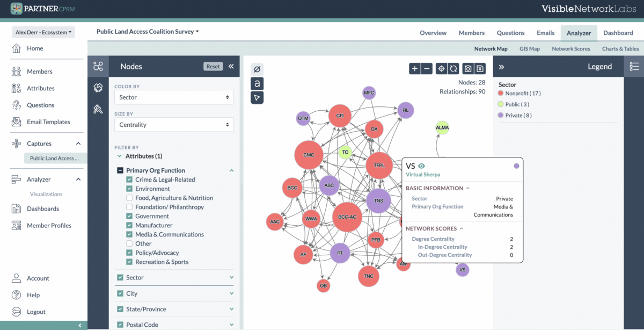Collapse the Captures sidebar group
This screenshot has height=330, width=644.
78,144
